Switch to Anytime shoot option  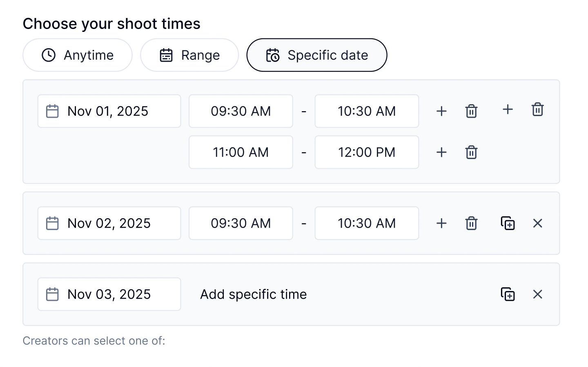click(78, 55)
